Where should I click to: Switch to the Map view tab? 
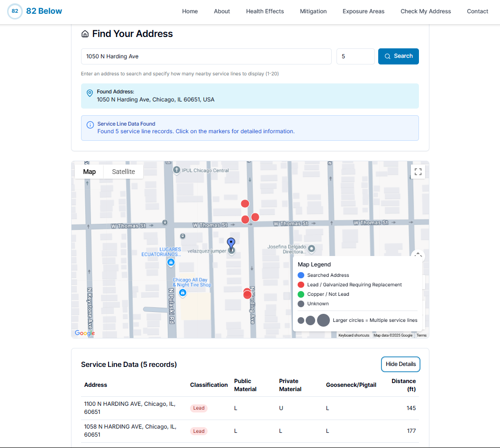tap(89, 172)
